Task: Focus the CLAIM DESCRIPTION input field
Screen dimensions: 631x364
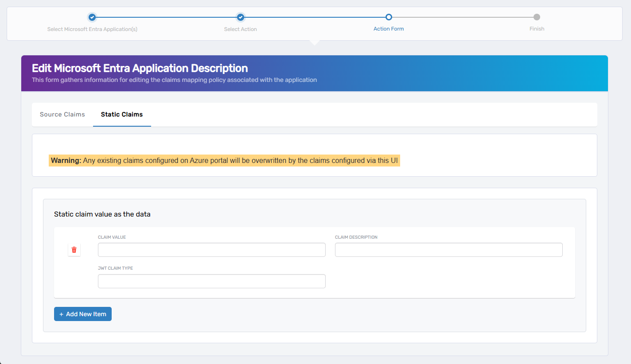Action: (448, 250)
